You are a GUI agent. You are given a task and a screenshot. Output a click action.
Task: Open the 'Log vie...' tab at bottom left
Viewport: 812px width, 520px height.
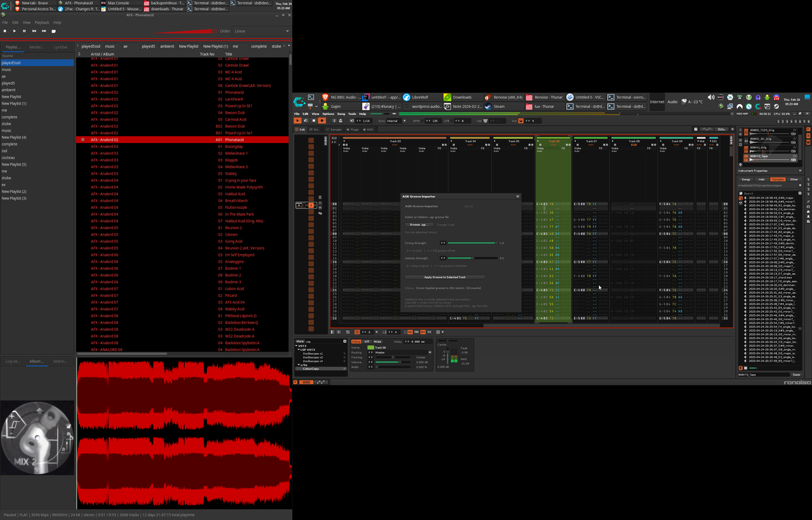point(13,361)
